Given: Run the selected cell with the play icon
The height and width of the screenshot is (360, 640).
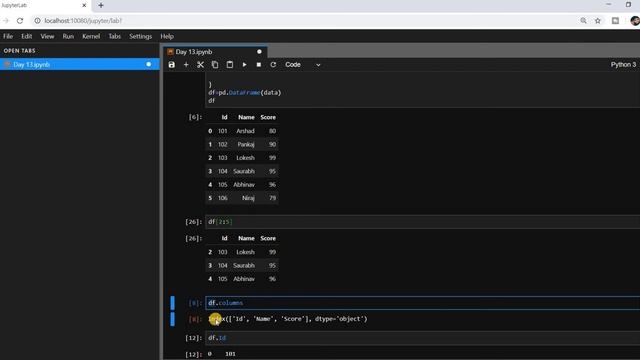Looking at the screenshot, I should click(x=244, y=64).
